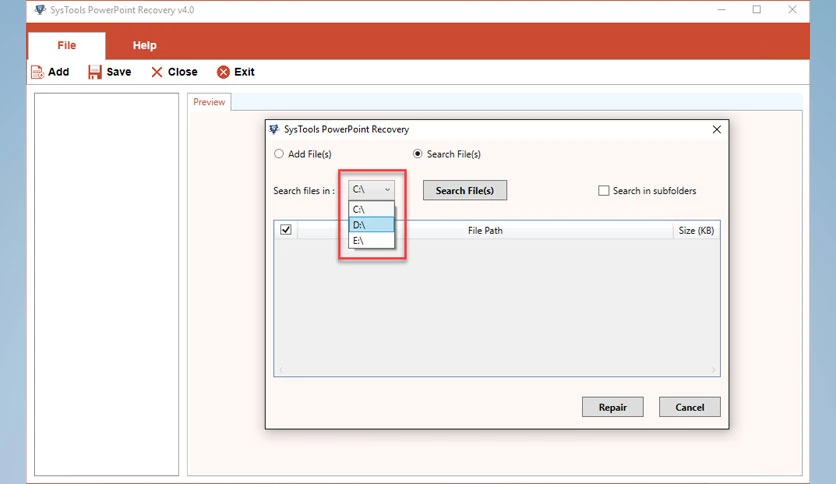Click the file list right scroll arrow

click(713, 370)
